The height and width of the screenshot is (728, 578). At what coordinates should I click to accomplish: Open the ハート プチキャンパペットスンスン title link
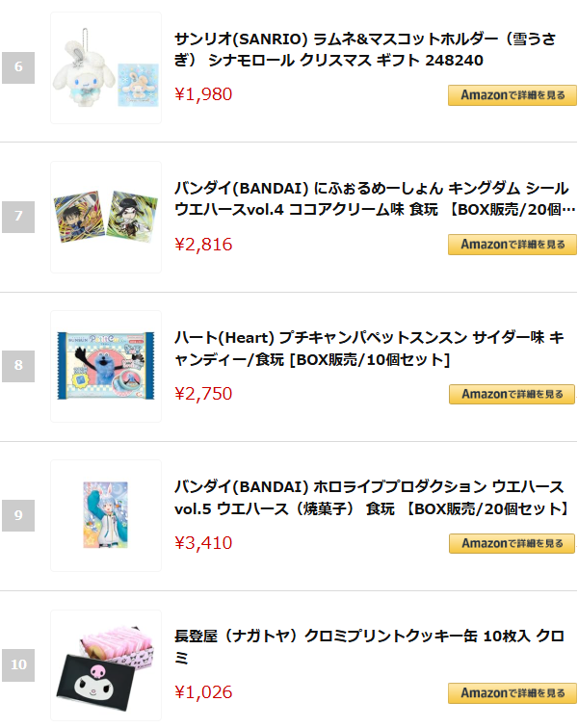369,349
